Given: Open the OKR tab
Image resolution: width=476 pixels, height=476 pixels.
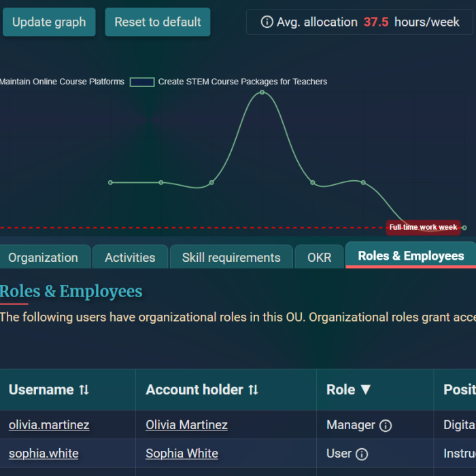Looking at the screenshot, I should point(320,258).
